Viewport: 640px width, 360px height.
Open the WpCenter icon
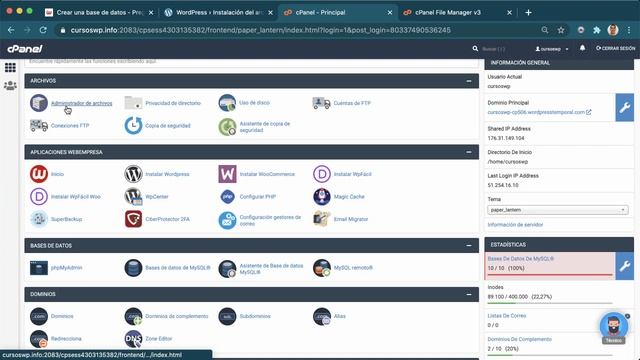click(x=133, y=196)
